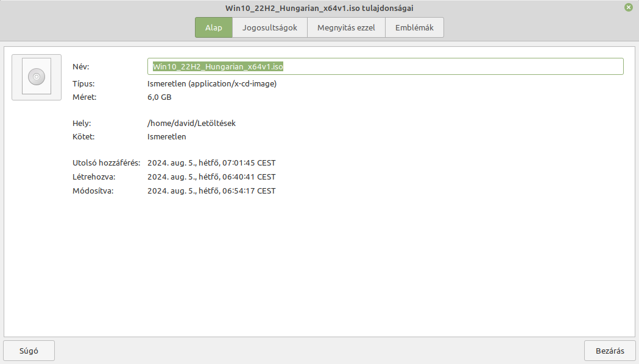This screenshot has width=639, height=364.
Task: Click the Bezárás button
Action: (610, 351)
